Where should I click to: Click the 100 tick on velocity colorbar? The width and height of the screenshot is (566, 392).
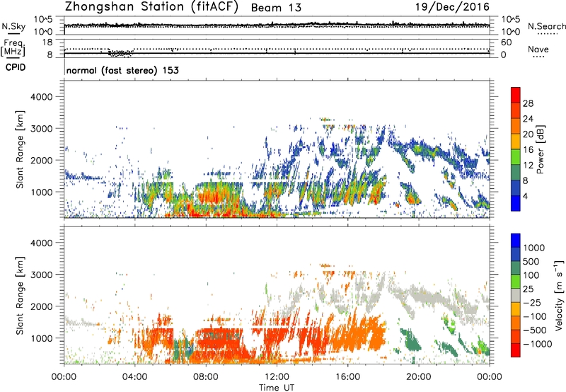(x=531, y=275)
